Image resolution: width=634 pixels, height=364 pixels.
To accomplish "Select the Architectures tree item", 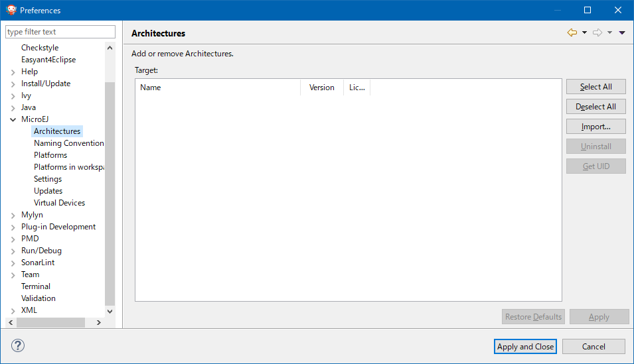I will pos(57,131).
